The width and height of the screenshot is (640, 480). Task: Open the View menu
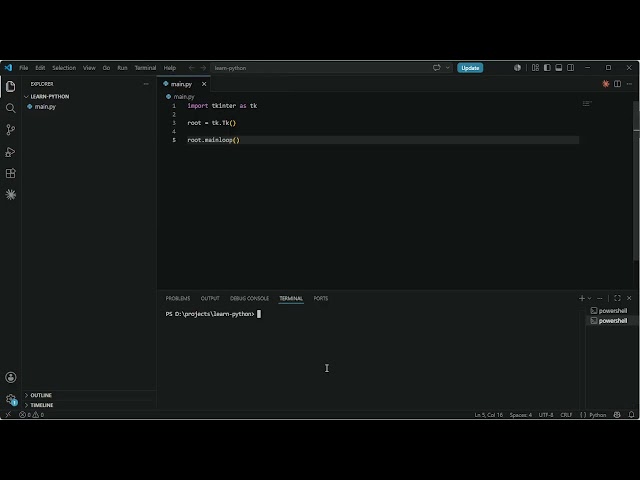pos(89,68)
